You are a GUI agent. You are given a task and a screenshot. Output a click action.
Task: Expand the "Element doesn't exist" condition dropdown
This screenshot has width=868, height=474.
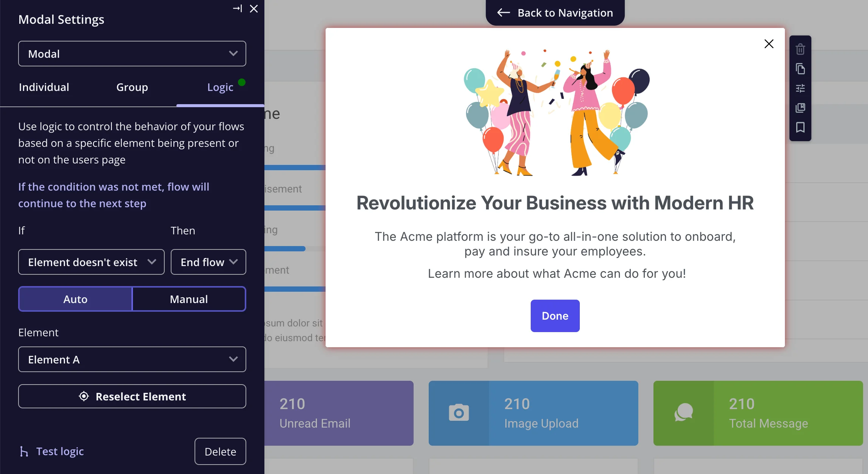91,262
